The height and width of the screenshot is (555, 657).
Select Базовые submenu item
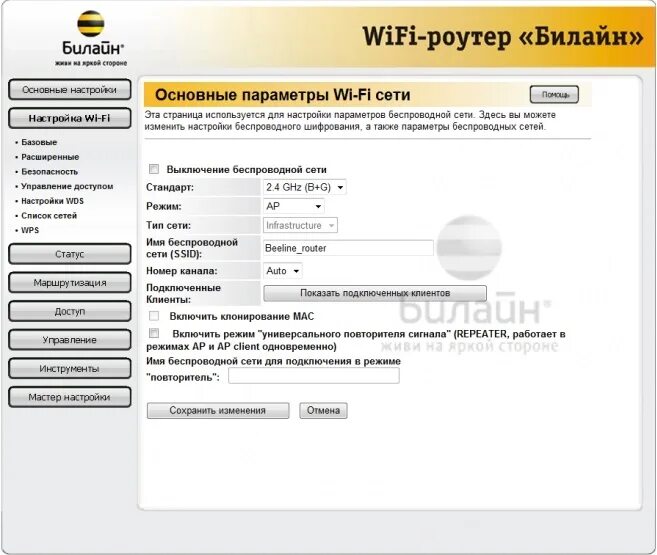pos(39,142)
